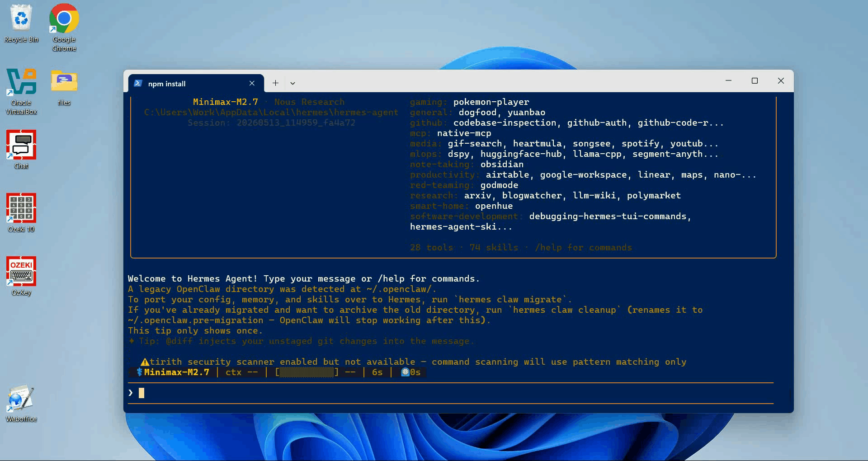This screenshot has width=868, height=461.
Task: Open the Recycle Bin desktop icon
Action: point(21,24)
